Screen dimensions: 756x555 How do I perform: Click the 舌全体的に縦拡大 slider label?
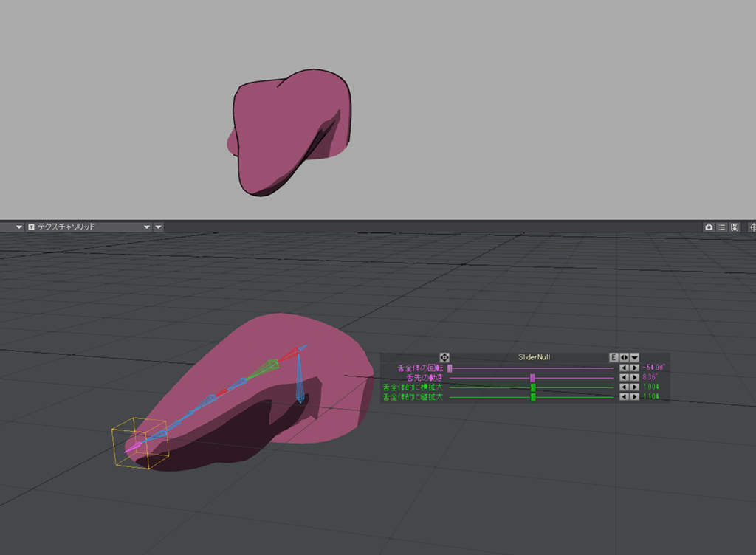(413, 397)
